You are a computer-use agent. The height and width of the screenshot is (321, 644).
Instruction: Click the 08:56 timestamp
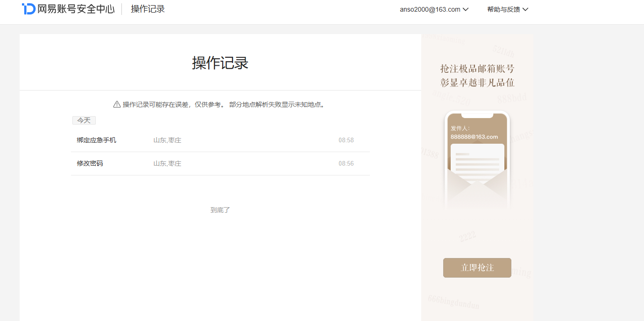coord(346,164)
